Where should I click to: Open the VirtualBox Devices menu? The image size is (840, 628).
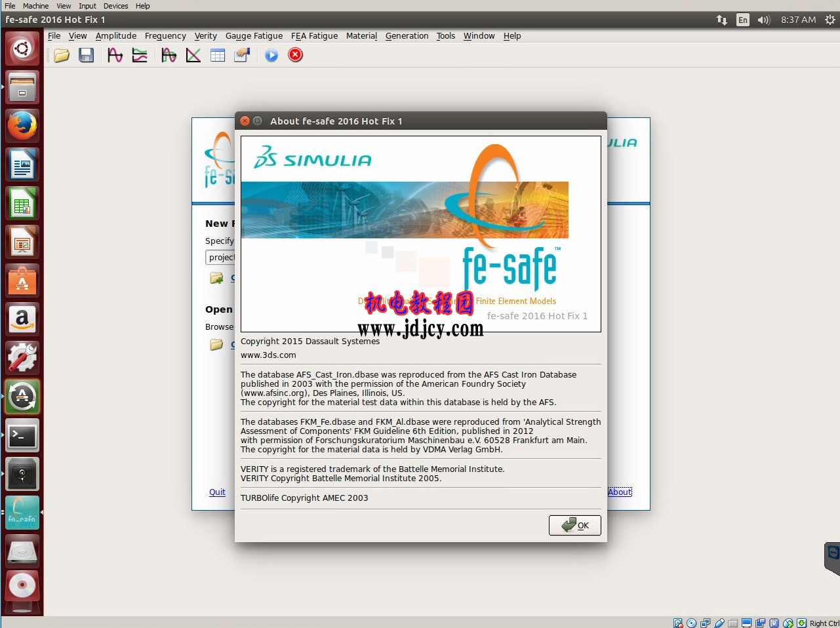coord(115,6)
